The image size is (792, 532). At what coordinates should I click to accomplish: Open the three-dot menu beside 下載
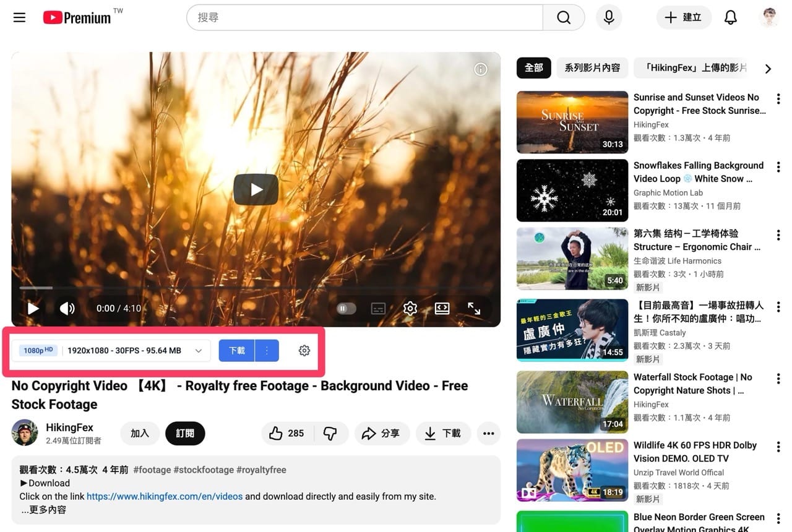(x=267, y=350)
